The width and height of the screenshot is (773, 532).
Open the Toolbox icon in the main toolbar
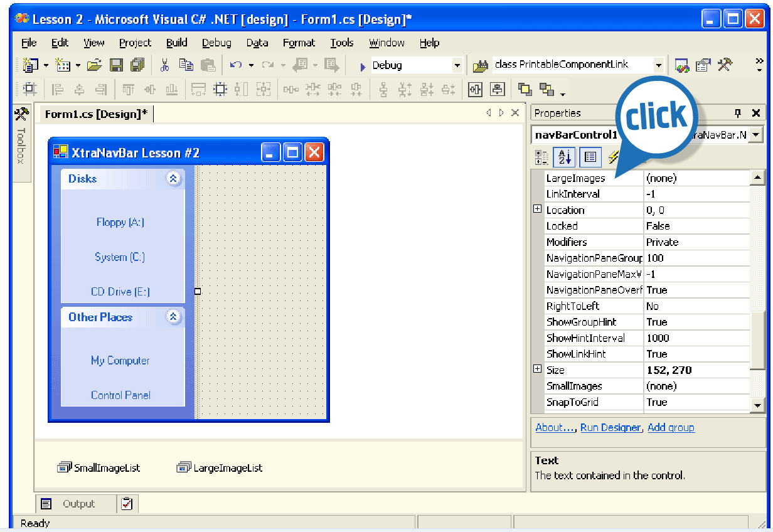coord(725,65)
